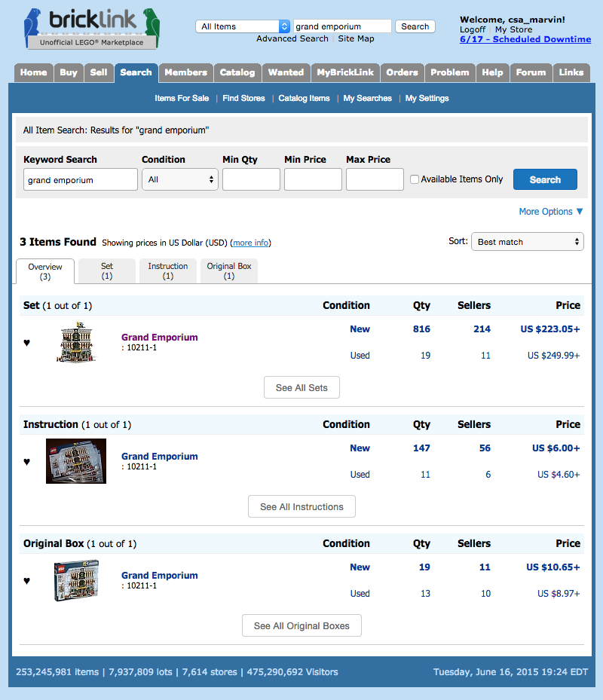Screen dimensions: 603x700
Task: Open the Members tab
Action: (186, 72)
